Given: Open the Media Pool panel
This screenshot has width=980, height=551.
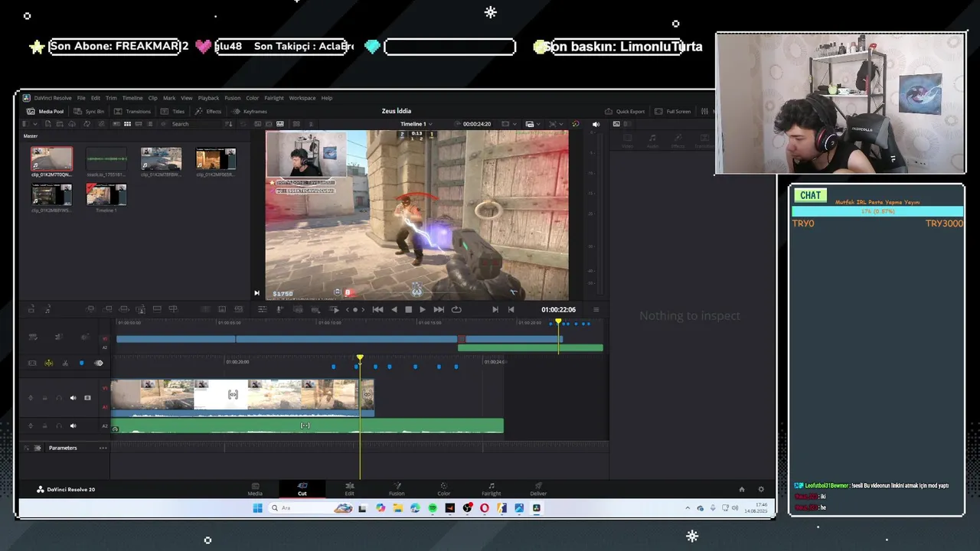Looking at the screenshot, I should coord(45,111).
